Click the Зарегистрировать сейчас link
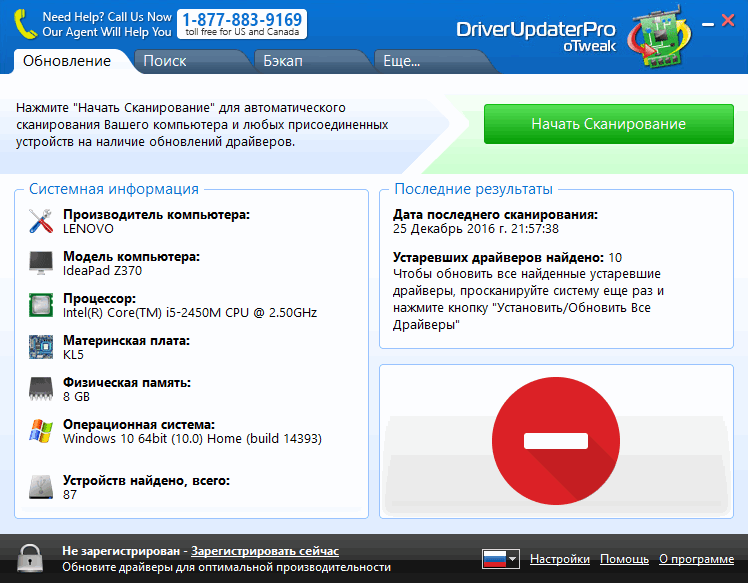The image size is (748, 583). pos(265,551)
